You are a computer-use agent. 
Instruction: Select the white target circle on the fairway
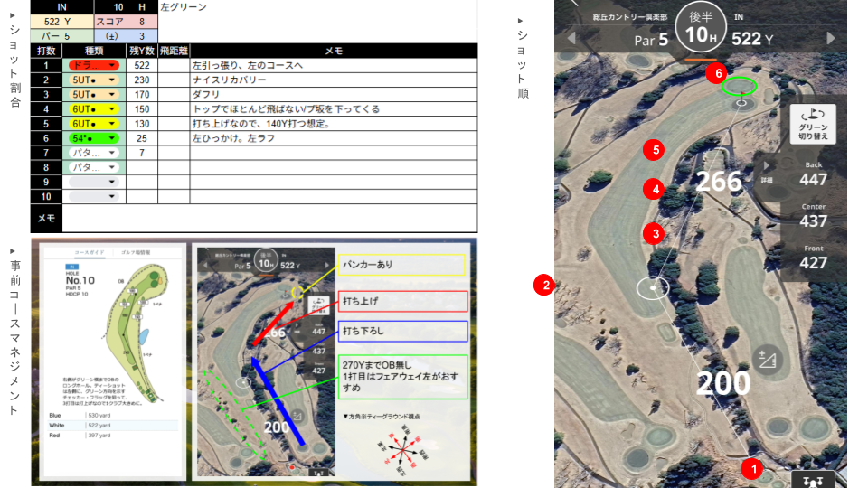coord(652,287)
